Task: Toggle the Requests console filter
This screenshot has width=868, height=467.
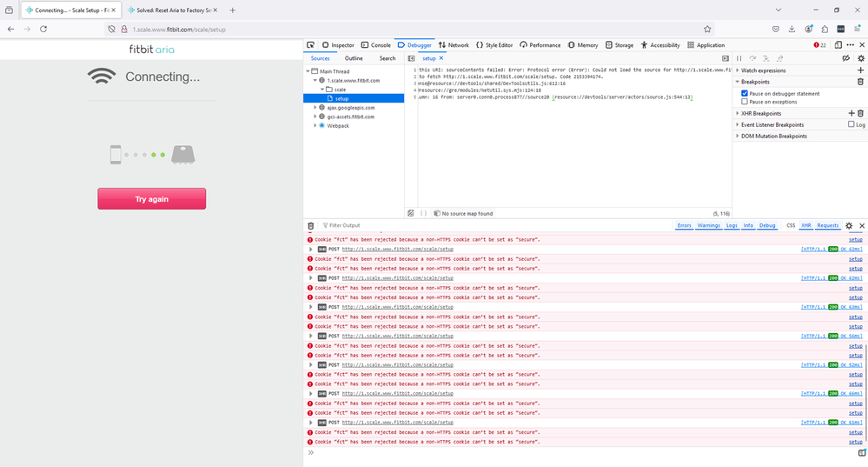Action: coord(827,225)
